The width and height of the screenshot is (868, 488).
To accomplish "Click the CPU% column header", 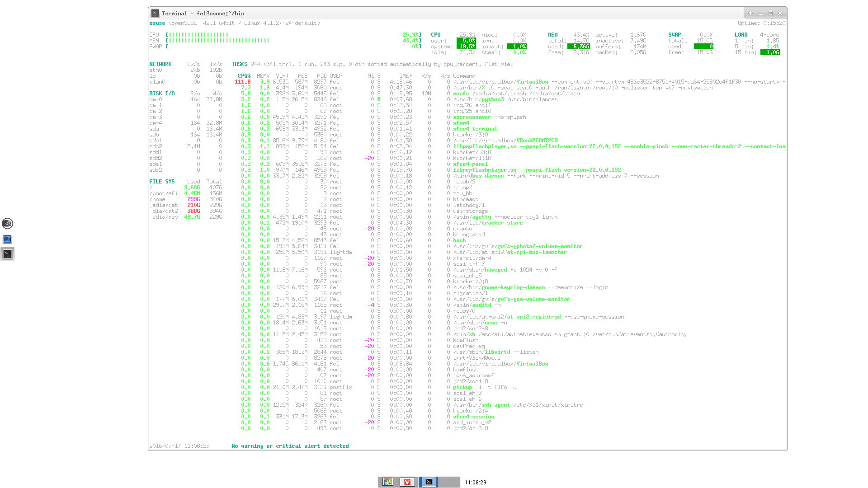I will click(244, 76).
